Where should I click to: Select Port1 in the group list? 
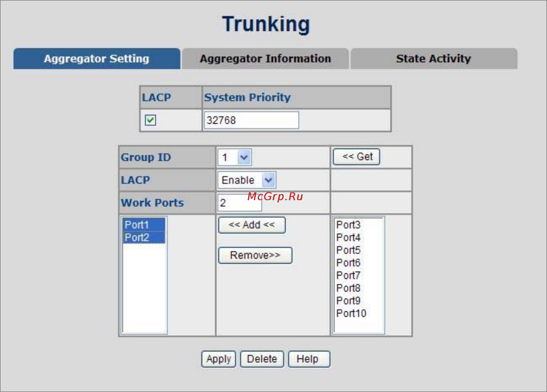point(144,225)
